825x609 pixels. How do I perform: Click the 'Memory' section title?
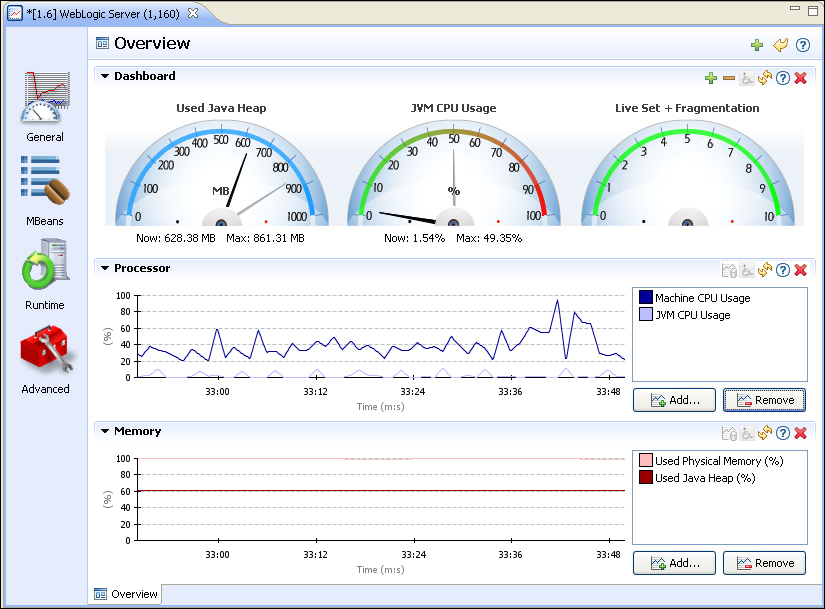click(x=137, y=432)
